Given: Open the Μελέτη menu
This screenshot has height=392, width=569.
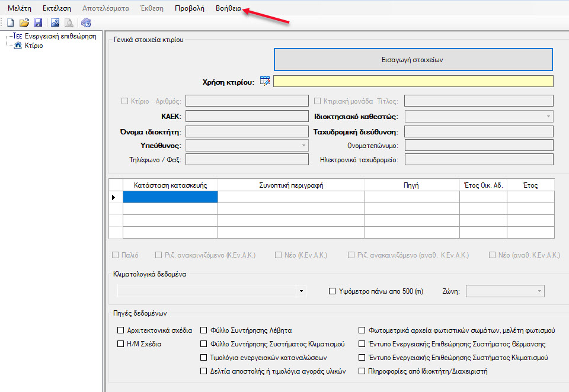Looking at the screenshot, I should click(x=20, y=8).
